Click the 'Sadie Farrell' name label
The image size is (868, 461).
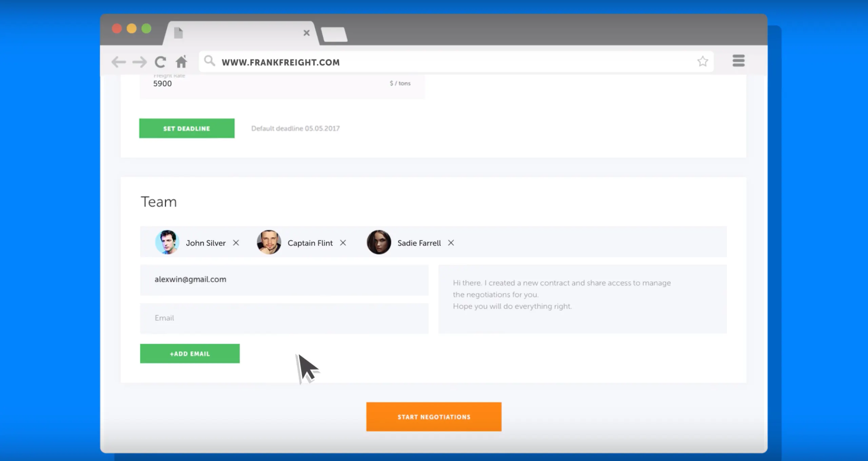tap(419, 243)
